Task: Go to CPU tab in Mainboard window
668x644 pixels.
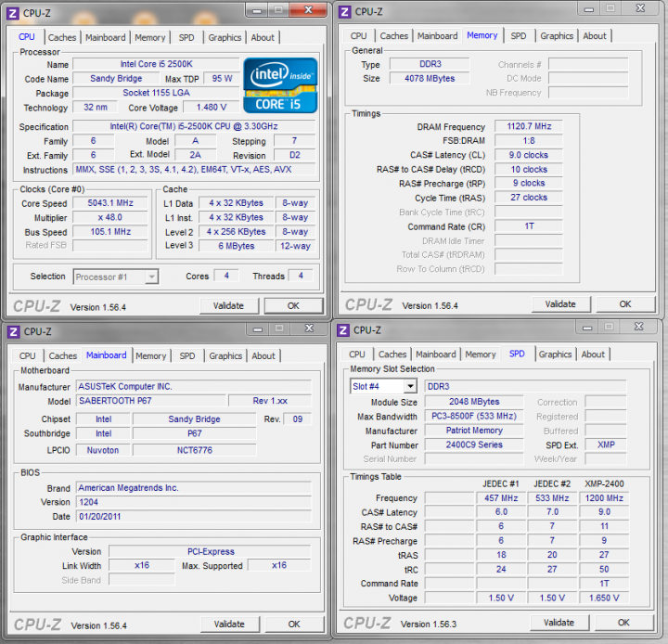Action: tap(27, 356)
